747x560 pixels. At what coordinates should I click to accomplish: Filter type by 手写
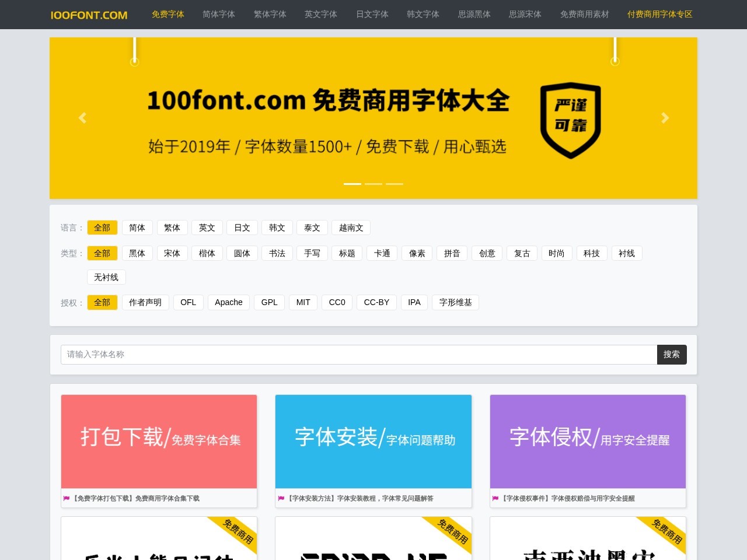312,253
